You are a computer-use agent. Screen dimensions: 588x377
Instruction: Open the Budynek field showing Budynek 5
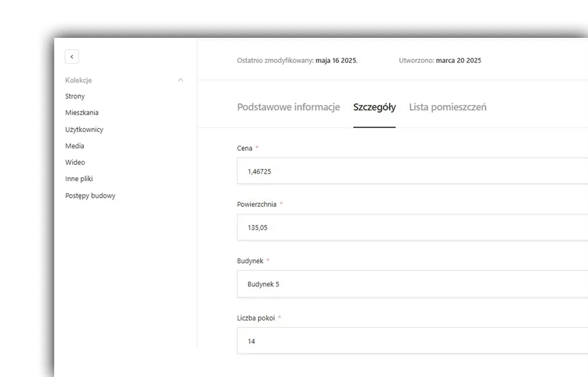click(x=413, y=284)
